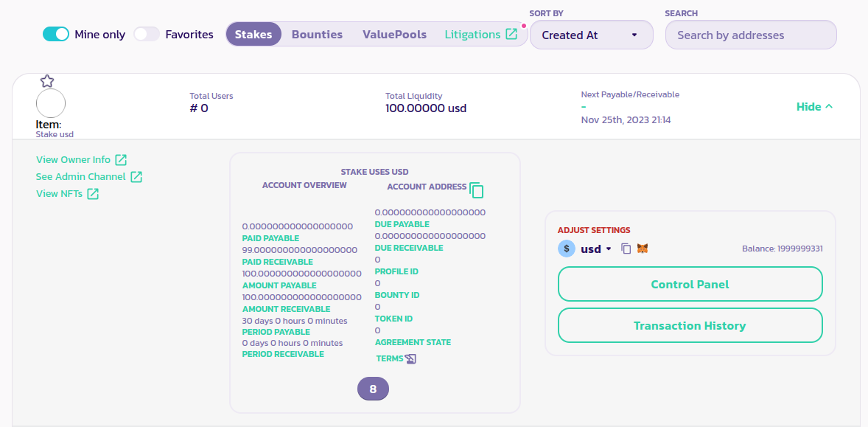
Task: Click the external link icon beside View NFTs
Action: pyautogui.click(x=93, y=194)
